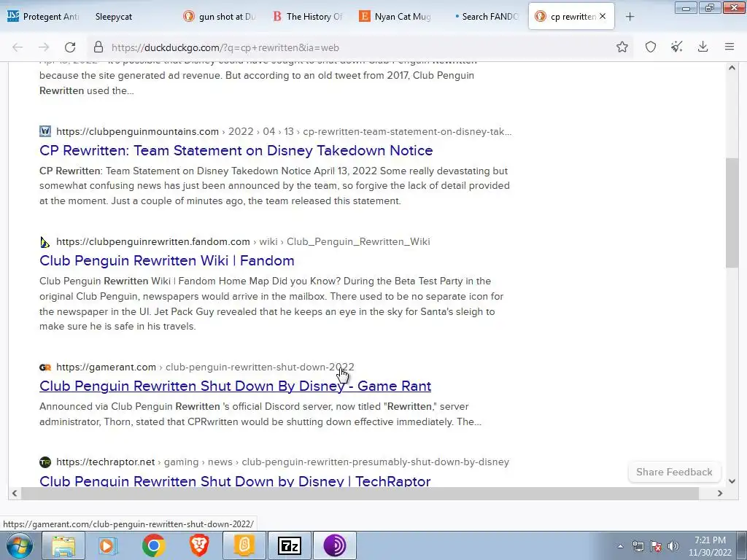
Task: Reload the current page
Action: 70,47
